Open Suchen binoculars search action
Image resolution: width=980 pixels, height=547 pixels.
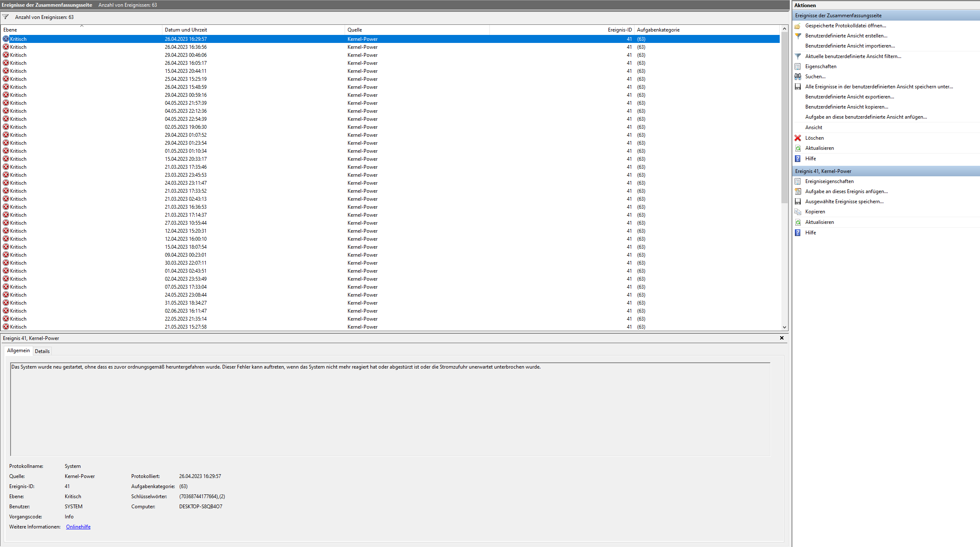pyautogui.click(x=798, y=77)
